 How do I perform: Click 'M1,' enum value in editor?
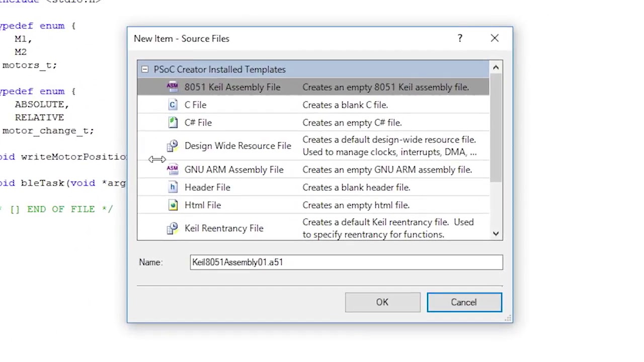click(23, 39)
